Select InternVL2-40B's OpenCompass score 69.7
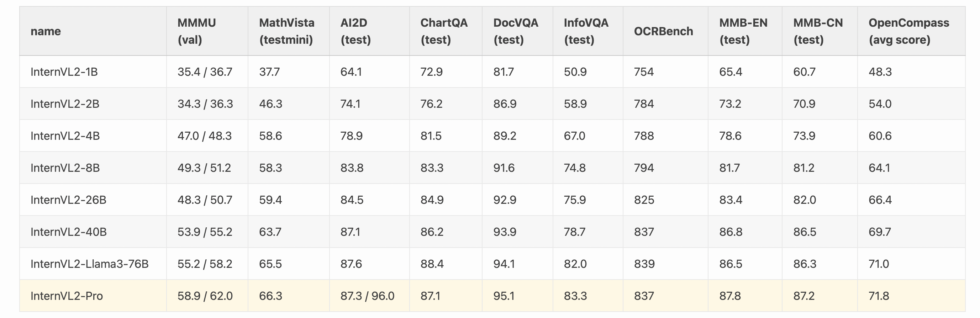 [880, 232]
